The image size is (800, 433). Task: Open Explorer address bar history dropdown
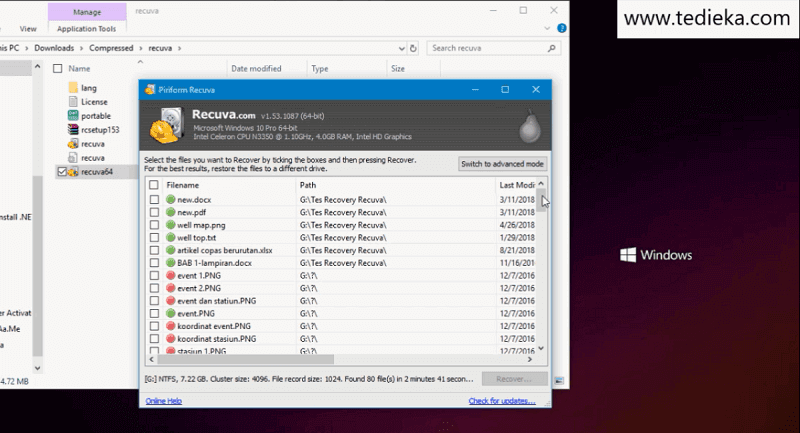(x=402, y=48)
